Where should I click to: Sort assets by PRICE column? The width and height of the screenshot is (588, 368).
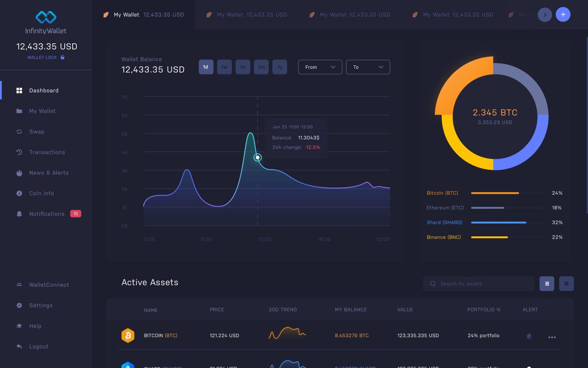(217, 310)
